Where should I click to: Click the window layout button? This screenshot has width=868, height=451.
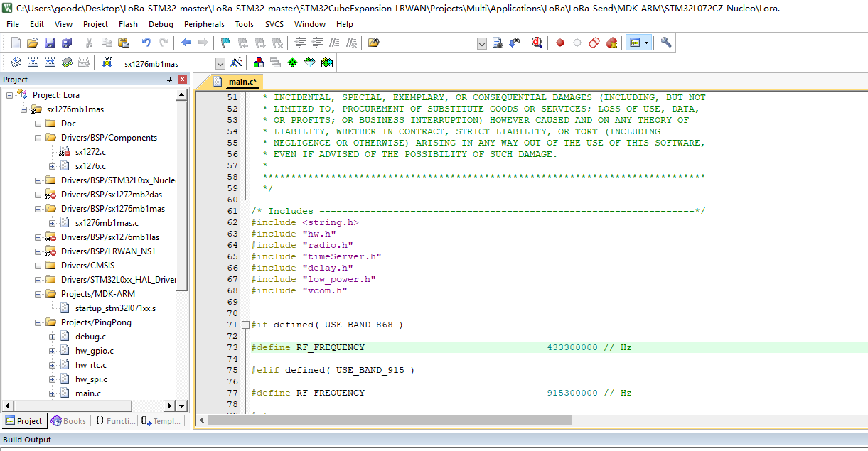(x=634, y=43)
